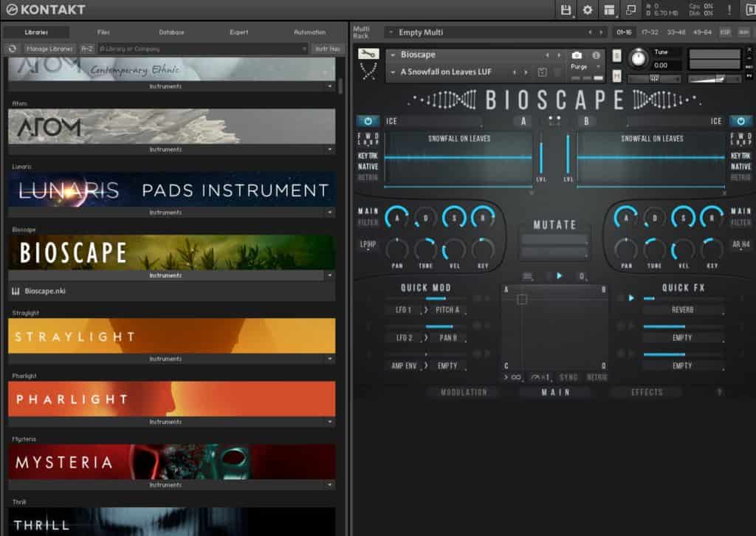This screenshot has width=756, height=536.
Task: Click the XY pad cursor square
Action: click(x=522, y=299)
